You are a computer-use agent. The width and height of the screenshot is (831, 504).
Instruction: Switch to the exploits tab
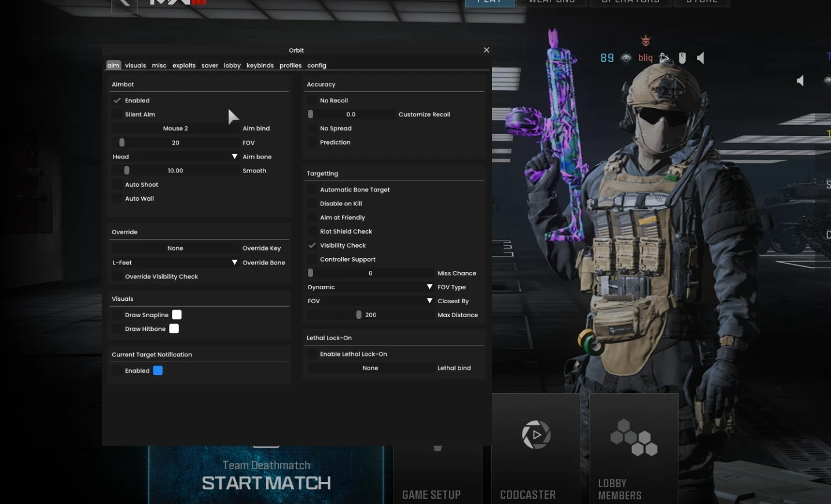(x=184, y=65)
